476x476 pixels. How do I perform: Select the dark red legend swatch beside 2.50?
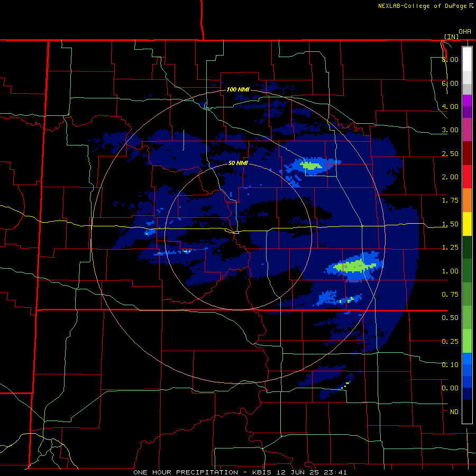click(467, 153)
